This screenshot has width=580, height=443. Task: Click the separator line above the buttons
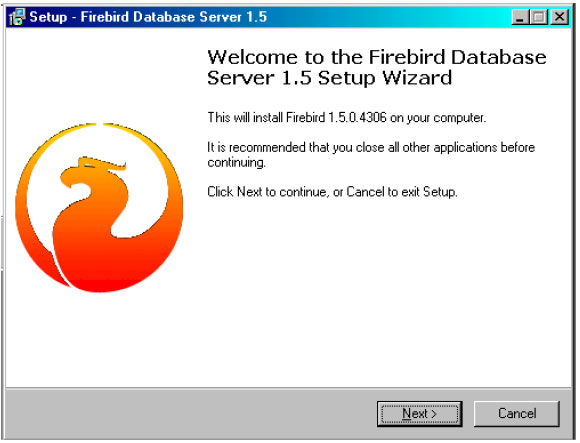[289, 388]
